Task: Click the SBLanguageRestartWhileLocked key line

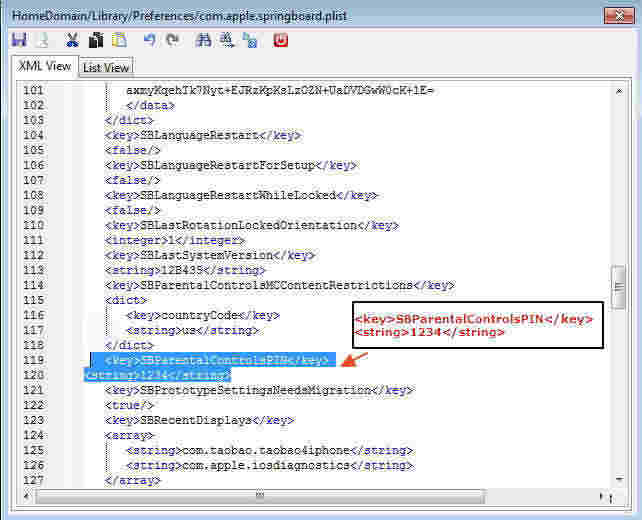Action: [x=241, y=195]
